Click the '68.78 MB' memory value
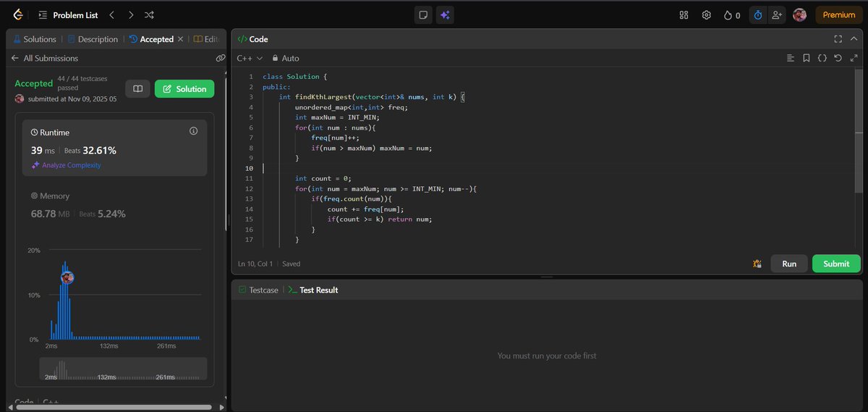 [51, 214]
